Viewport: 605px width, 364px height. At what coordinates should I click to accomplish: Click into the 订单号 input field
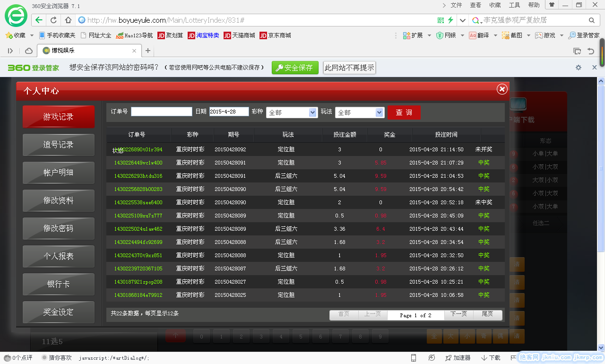161,112
